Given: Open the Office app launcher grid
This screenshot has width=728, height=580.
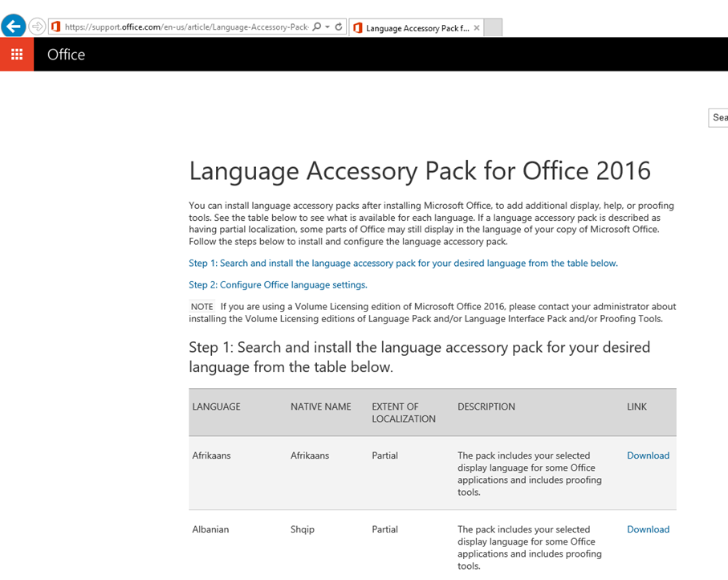Looking at the screenshot, I should tap(17, 55).
